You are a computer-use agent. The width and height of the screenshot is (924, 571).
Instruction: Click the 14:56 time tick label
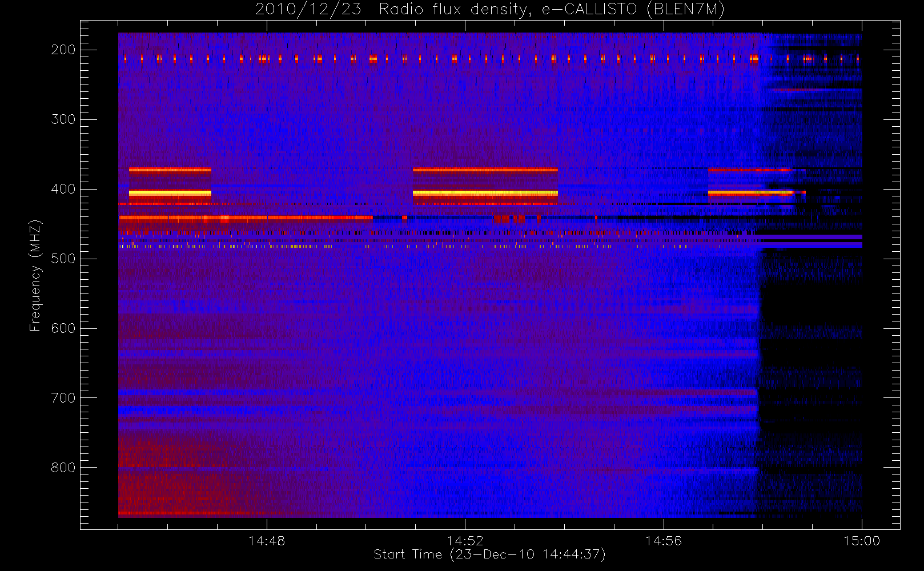tap(664, 541)
